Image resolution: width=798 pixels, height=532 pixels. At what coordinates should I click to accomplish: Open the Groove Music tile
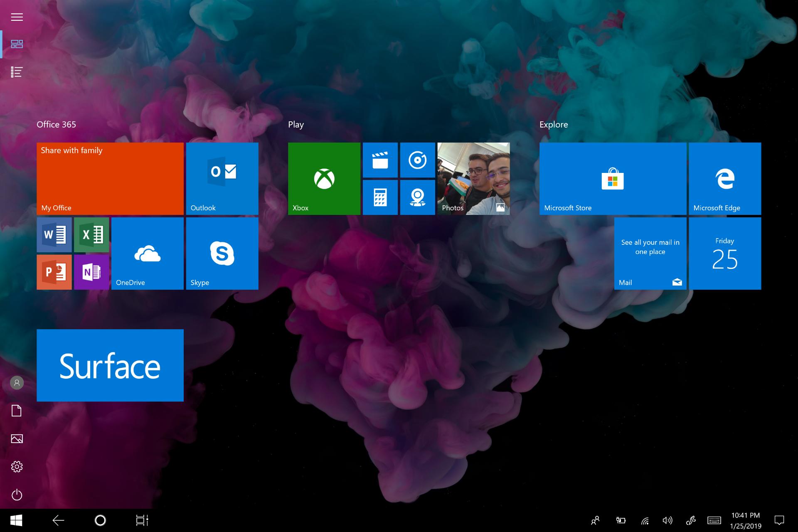418,160
